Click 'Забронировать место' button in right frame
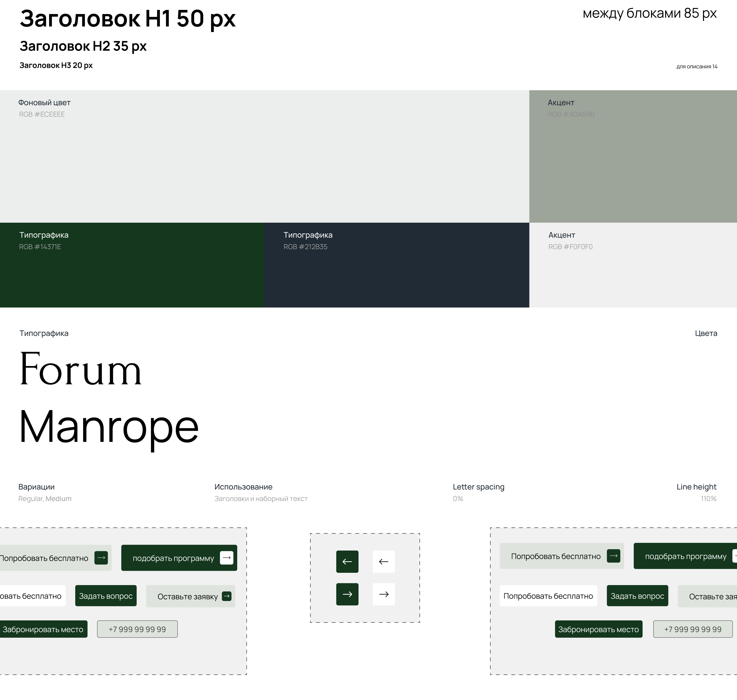The width and height of the screenshot is (737, 700). click(x=598, y=629)
